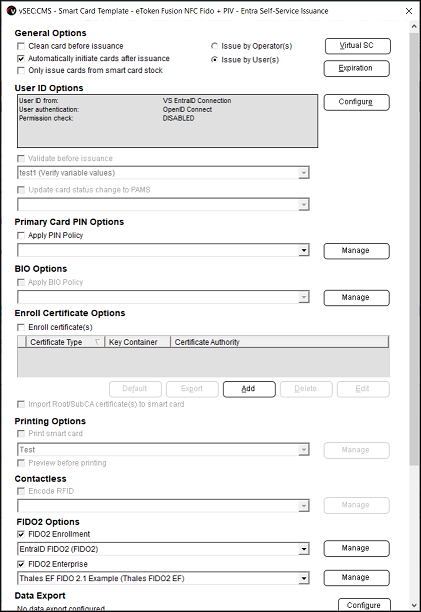
Task: Click the Expiration button
Action: click(x=356, y=68)
